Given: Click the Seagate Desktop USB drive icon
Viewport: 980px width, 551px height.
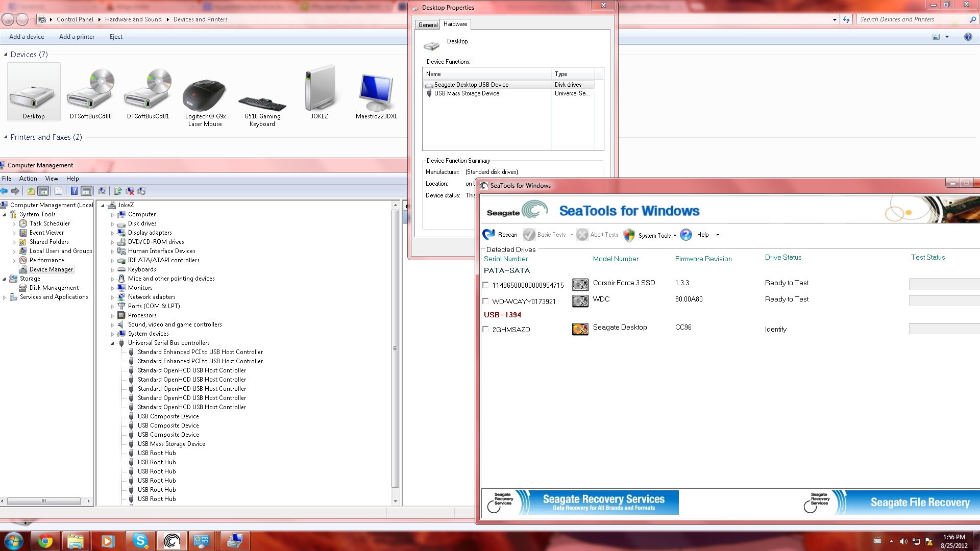Looking at the screenshot, I should (x=580, y=329).
